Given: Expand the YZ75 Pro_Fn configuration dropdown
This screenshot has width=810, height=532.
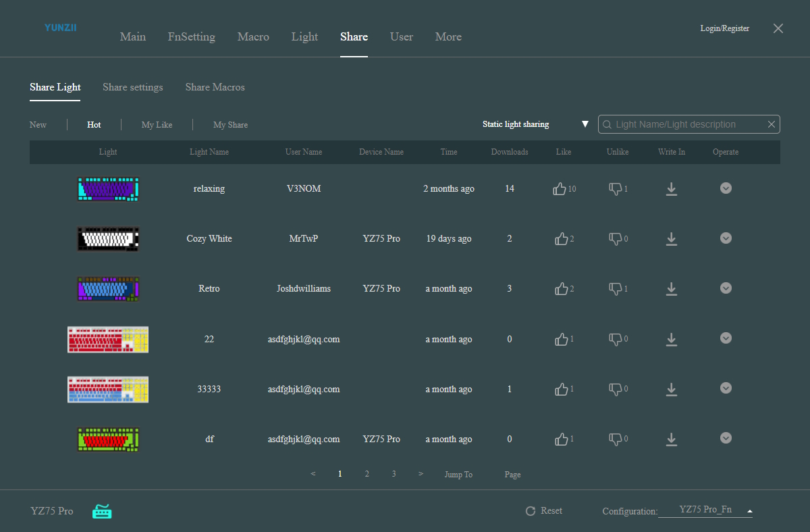Looking at the screenshot, I should coord(749,510).
